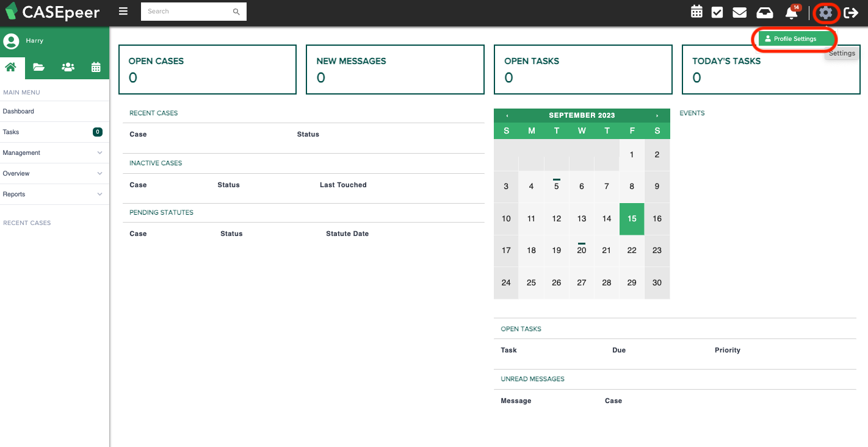Open the inbox tray icon
Screen dimensions: 868x447
tap(765, 12)
